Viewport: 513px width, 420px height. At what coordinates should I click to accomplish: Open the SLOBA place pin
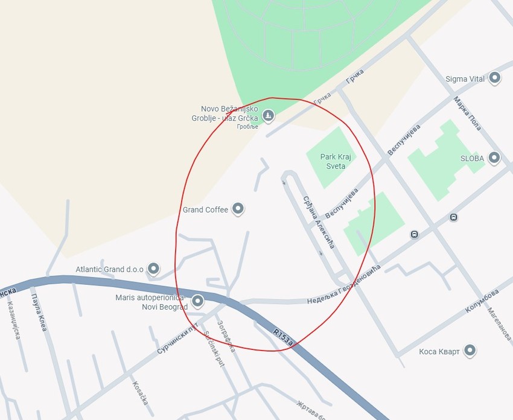[494, 157]
